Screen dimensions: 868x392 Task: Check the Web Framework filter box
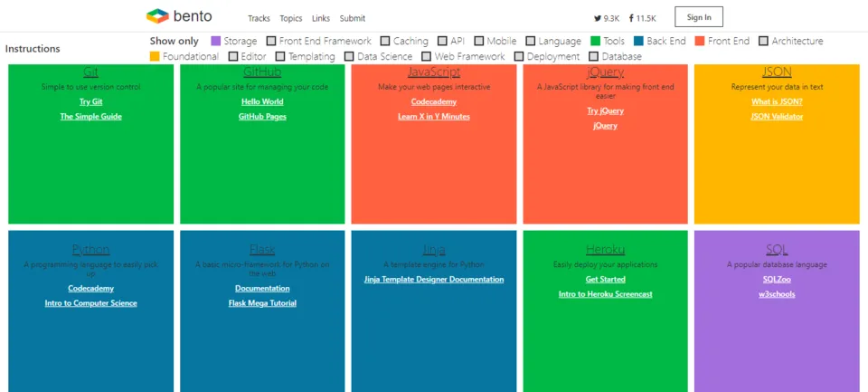426,56
